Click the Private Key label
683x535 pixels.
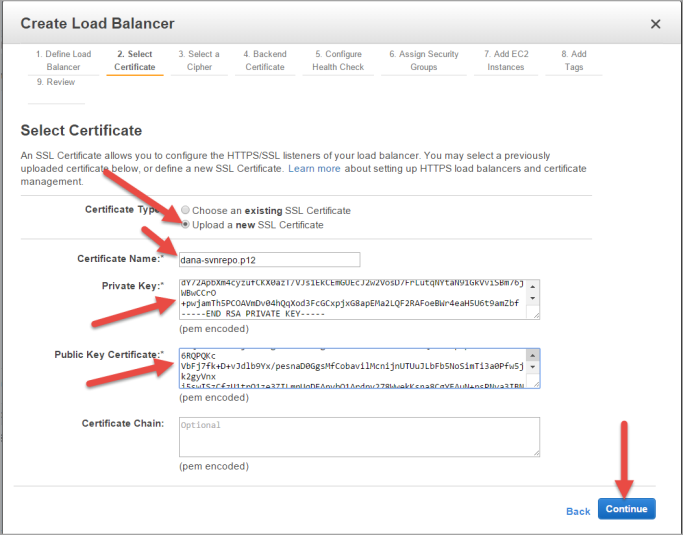pyautogui.click(x=133, y=286)
